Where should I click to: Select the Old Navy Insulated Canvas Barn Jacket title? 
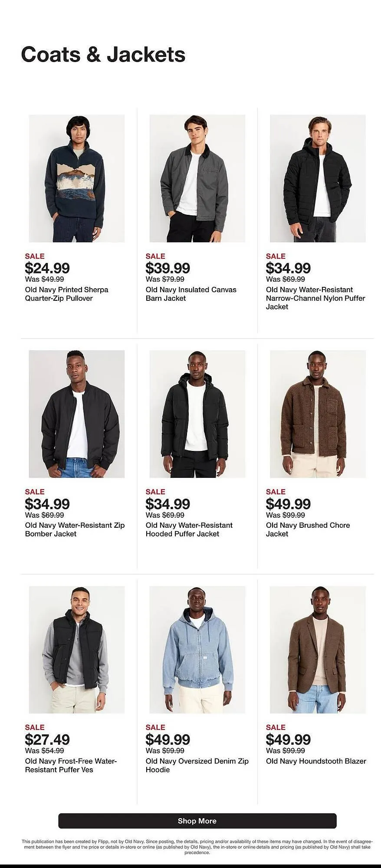click(191, 294)
